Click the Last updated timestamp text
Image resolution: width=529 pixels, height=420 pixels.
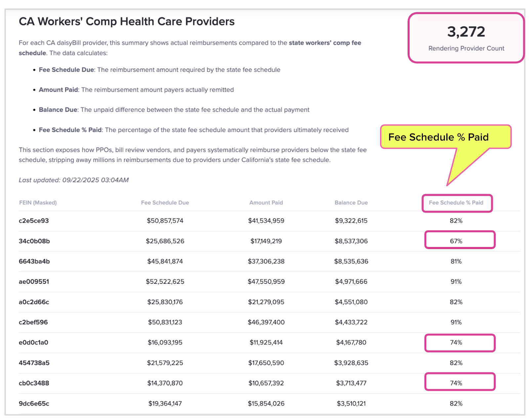[73, 180]
